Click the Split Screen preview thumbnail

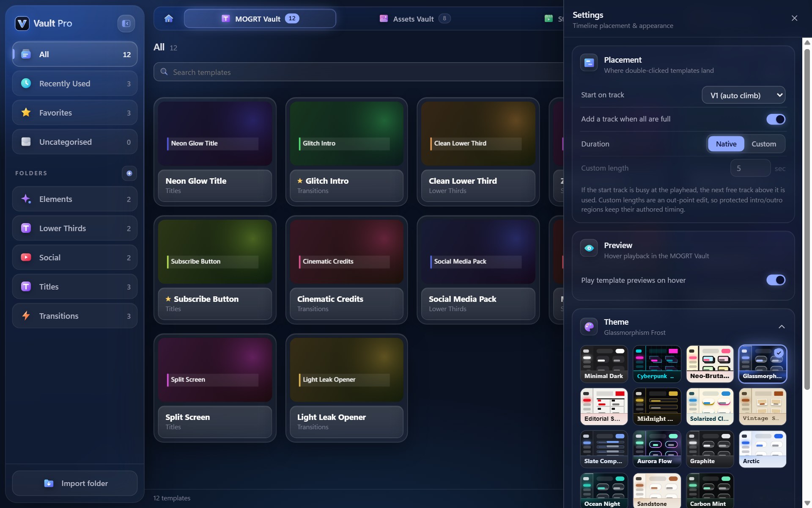click(215, 370)
